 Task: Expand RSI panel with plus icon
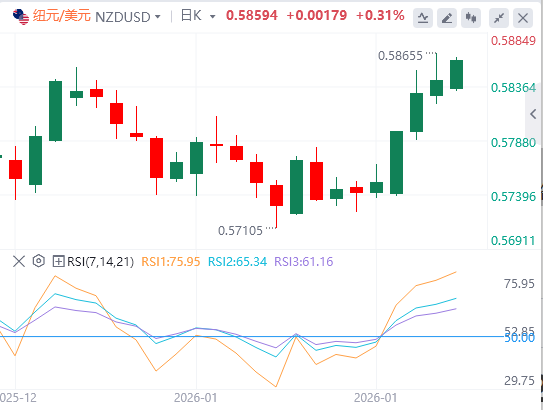[58, 261]
